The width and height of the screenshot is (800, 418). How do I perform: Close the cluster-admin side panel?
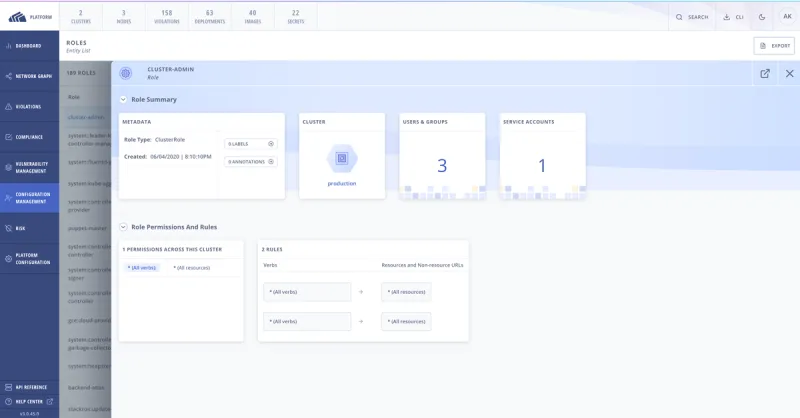[x=789, y=73]
